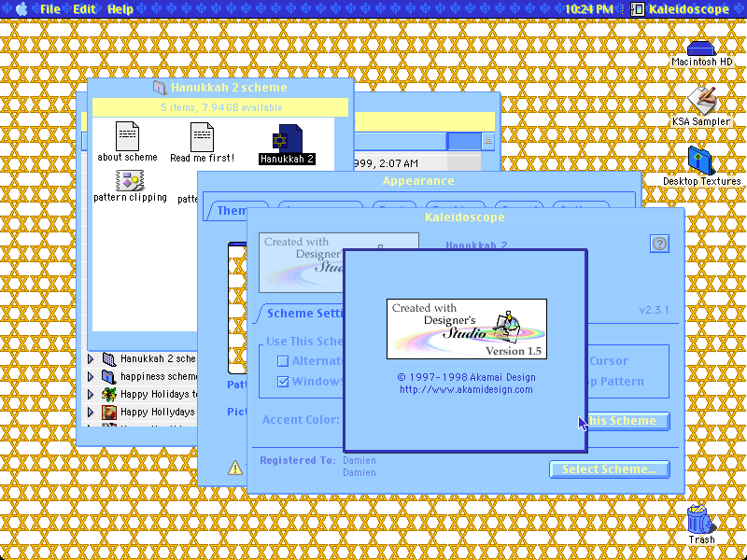Expand the happiness scheme folder row
The height and width of the screenshot is (560, 747).
coord(91,377)
